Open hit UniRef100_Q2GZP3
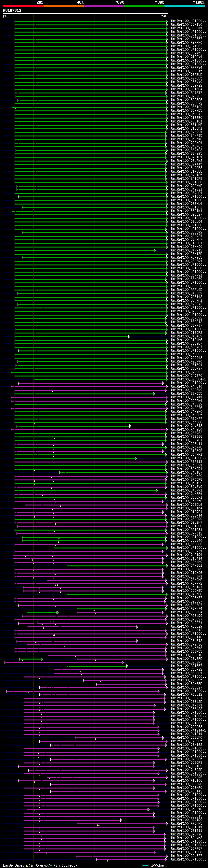Viewport: 208px width, 868px height. (x=187, y=662)
